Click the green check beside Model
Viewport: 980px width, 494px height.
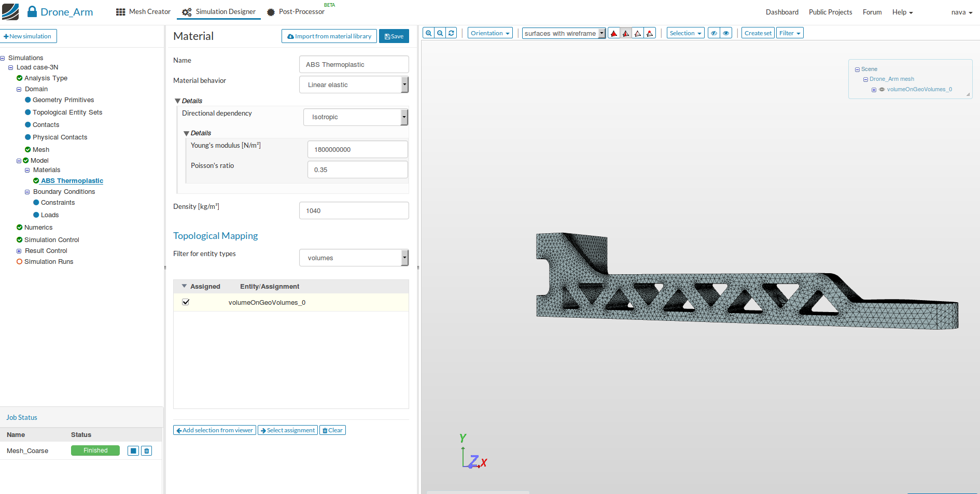[26, 160]
